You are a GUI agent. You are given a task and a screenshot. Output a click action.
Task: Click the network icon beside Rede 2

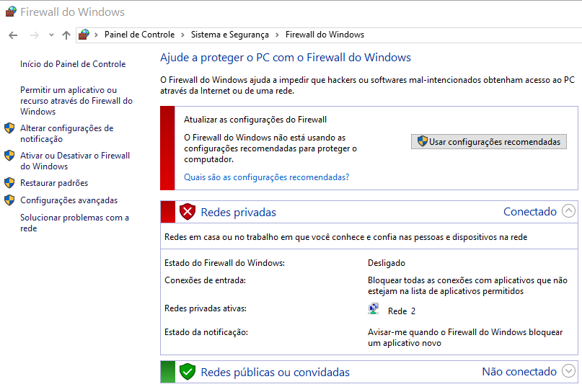374,309
